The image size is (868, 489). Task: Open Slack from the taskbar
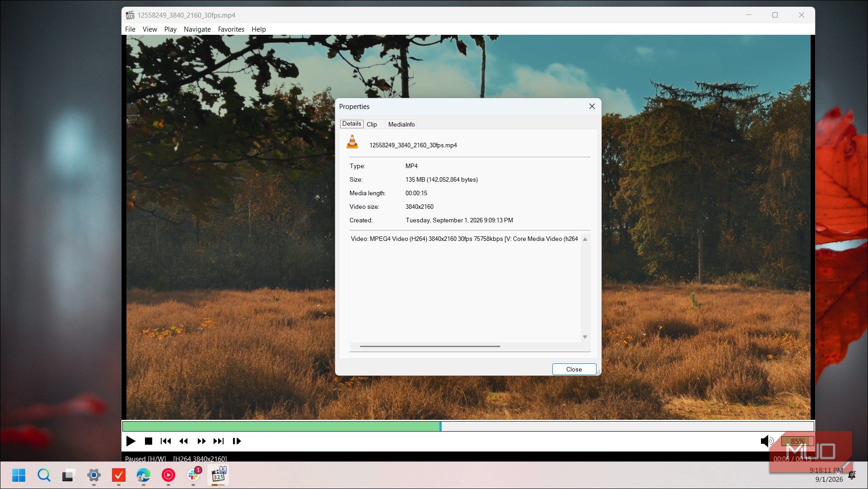pos(193,475)
